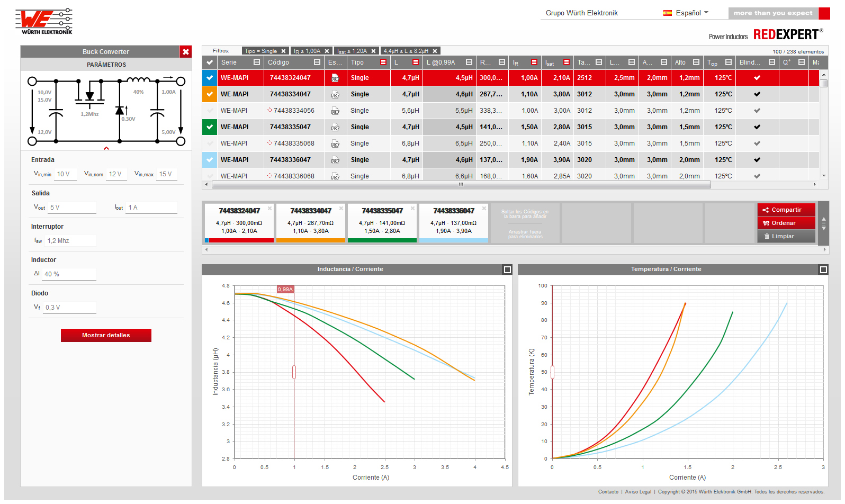Check the row 74438336068 checkbox
This screenshot has height=504, width=845.
210,175
